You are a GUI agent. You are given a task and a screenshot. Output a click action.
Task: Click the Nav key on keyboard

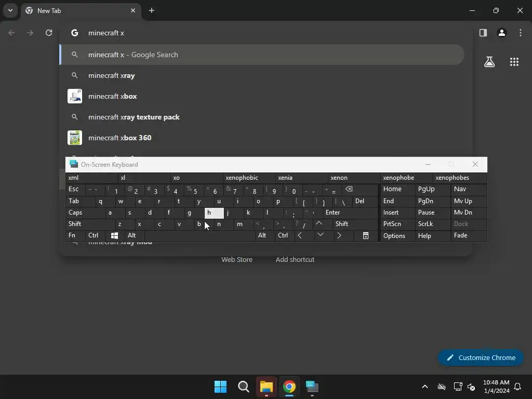pos(469,189)
